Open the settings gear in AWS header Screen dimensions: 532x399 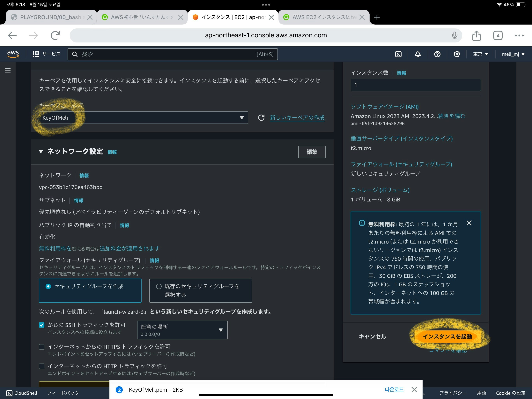point(456,54)
